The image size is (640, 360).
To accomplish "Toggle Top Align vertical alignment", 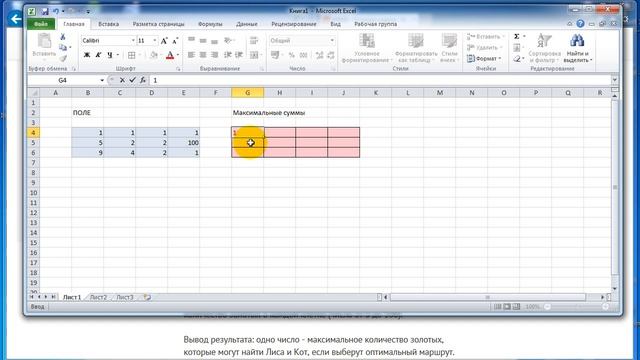I will tap(191, 40).
